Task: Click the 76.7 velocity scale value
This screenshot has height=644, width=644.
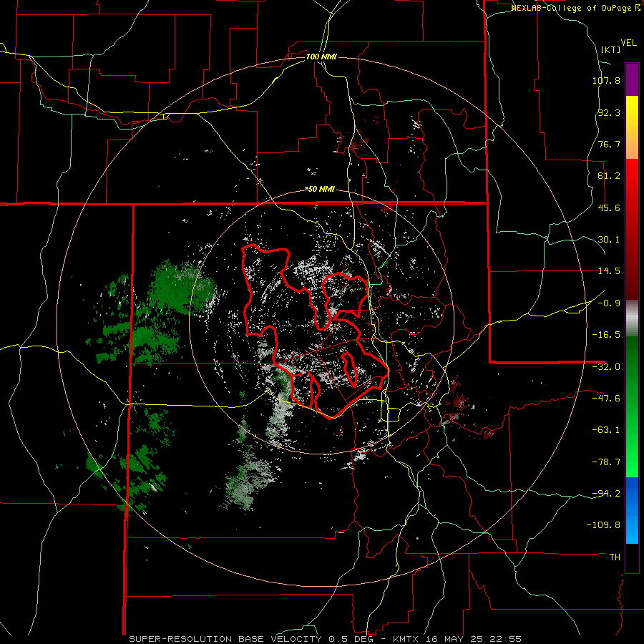Action: click(x=609, y=144)
